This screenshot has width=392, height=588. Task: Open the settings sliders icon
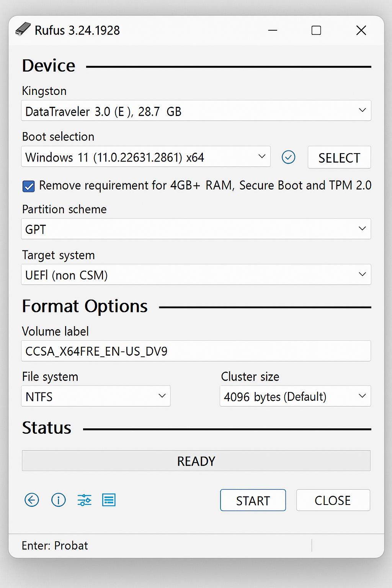pyautogui.click(x=84, y=500)
